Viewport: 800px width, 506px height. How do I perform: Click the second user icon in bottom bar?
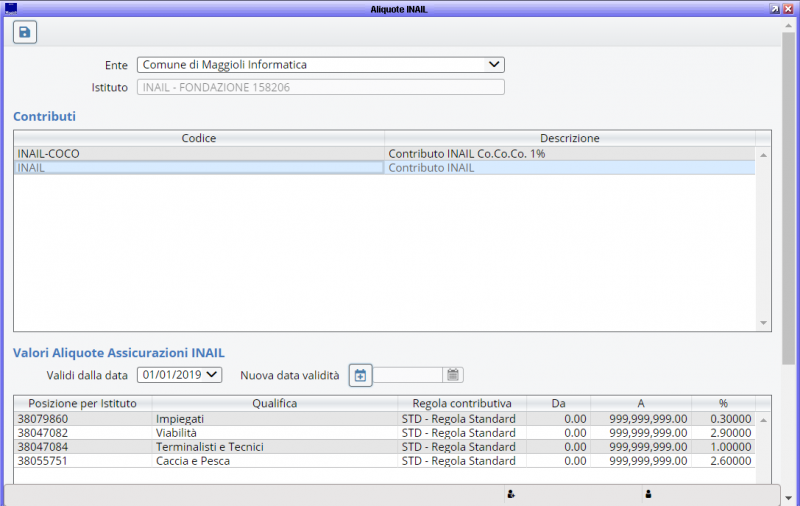648,494
